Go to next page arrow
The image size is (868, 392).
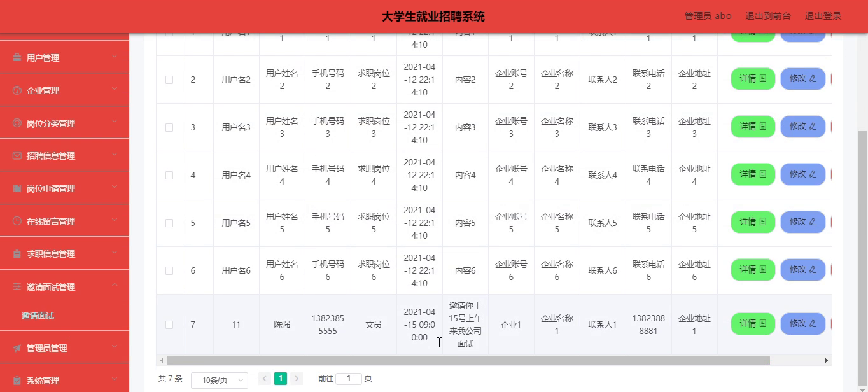[x=297, y=379]
